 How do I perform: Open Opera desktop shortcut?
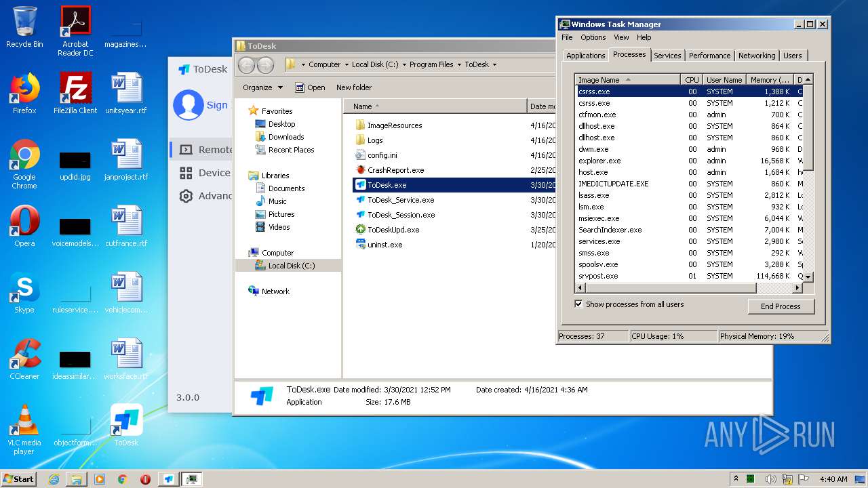tap(24, 226)
